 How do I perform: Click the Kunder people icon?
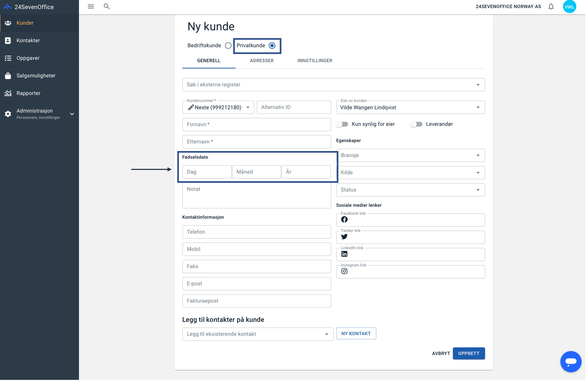pos(8,23)
